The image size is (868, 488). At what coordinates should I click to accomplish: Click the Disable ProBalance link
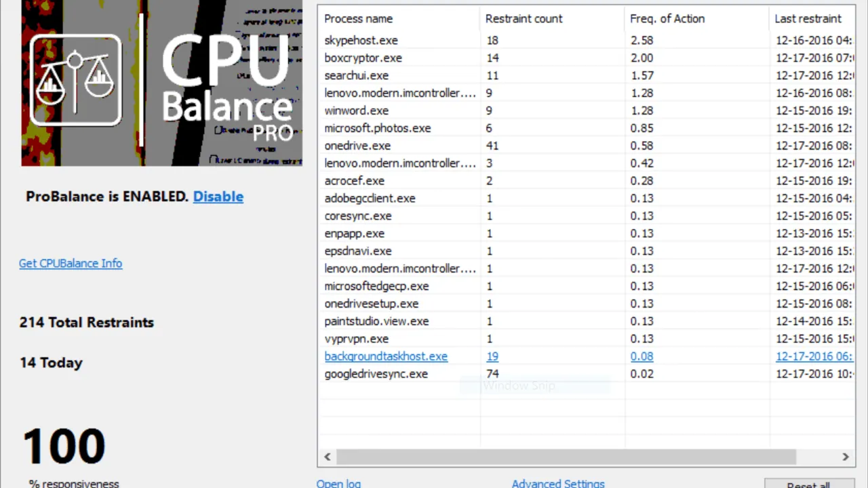pos(218,197)
